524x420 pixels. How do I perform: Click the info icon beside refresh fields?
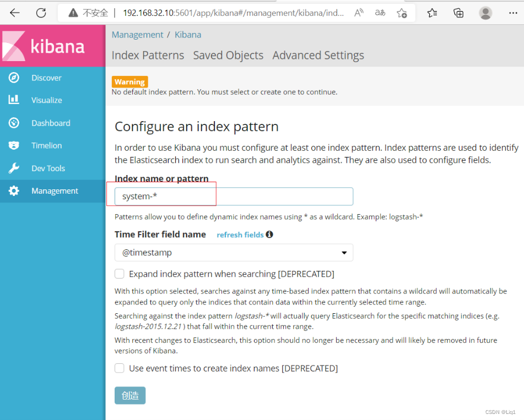[x=269, y=234]
